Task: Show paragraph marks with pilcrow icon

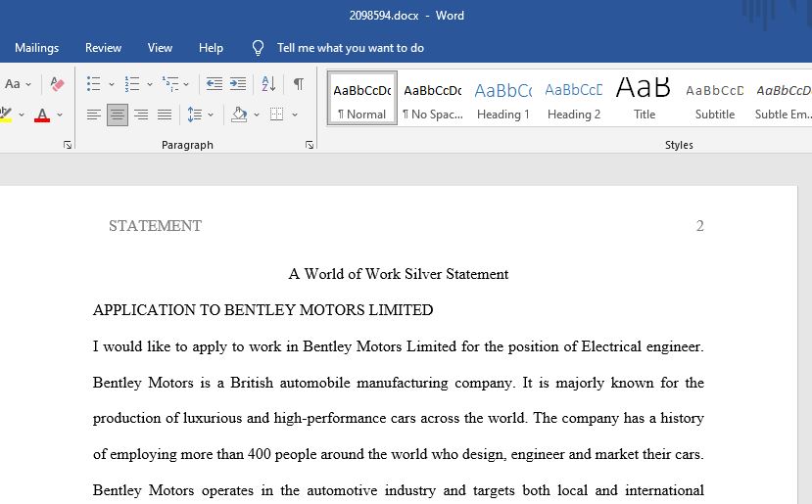Action: tap(299, 84)
